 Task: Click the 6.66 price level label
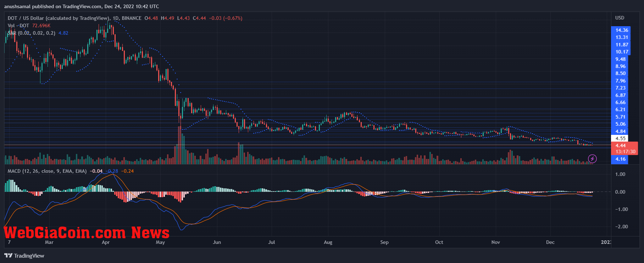[620, 102]
